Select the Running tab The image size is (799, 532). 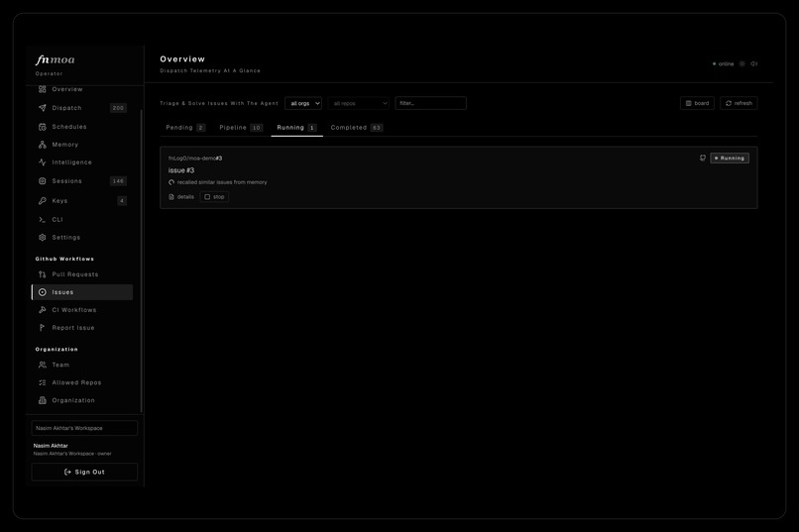coord(297,128)
